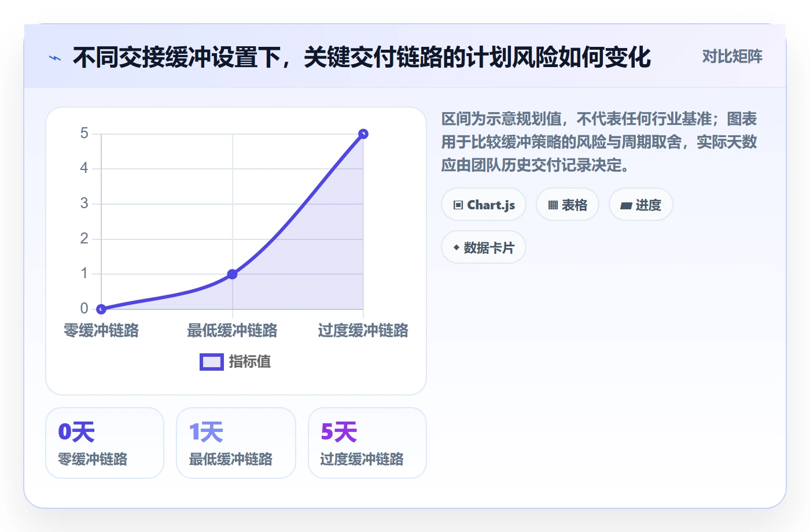This screenshot has width=810, height=532.
Task: Click the 对比矩阵 label in the header
Action: tap(732, 57)
